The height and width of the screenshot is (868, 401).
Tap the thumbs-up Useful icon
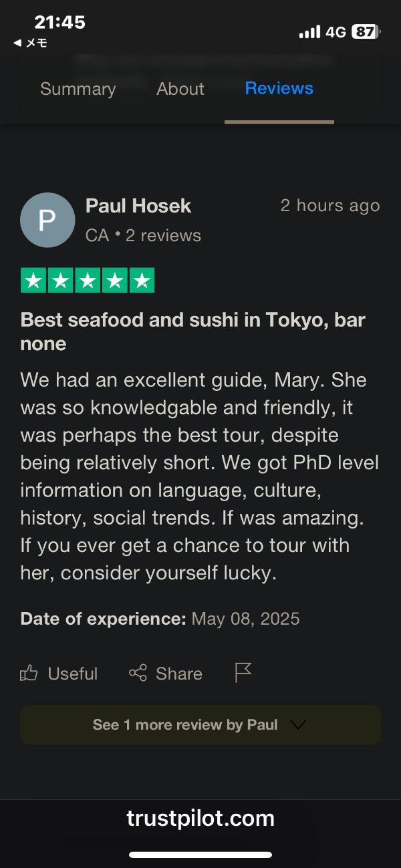pos(29,673)
